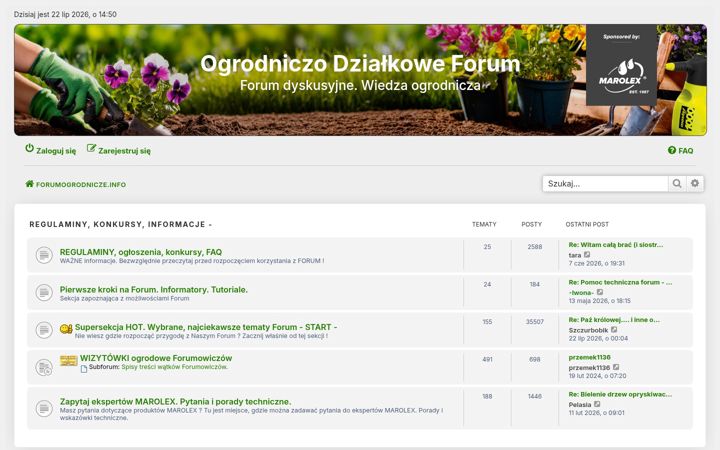Click forum icon of WIZYTÓWKI ogrodowe row
This screenshot has height=450, width=720.
[44, 367]
